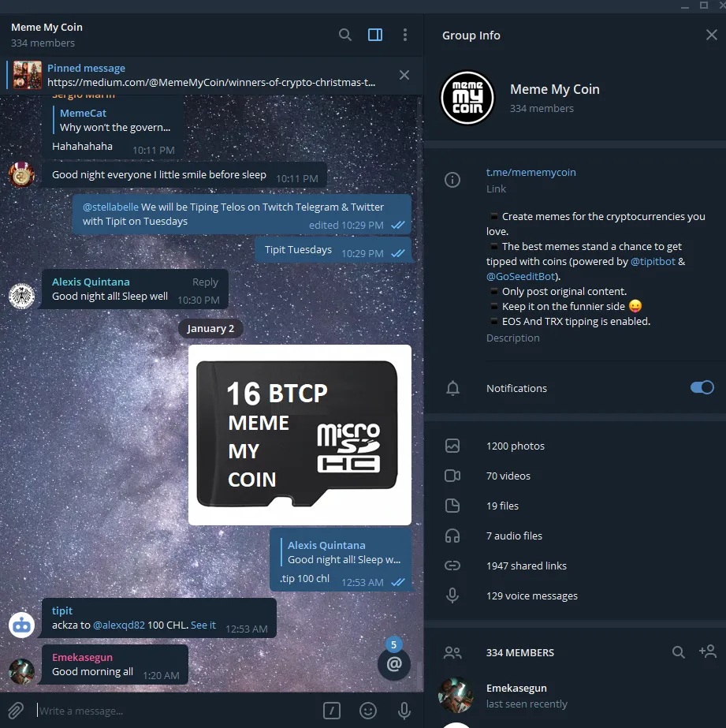Open Emekasegun in the members list

(575, 695)
